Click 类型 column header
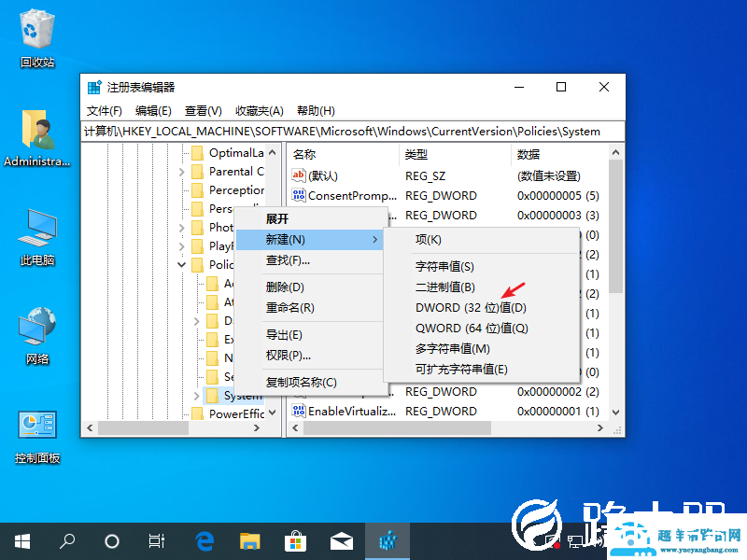747x560 pixels. pos(455,154)
